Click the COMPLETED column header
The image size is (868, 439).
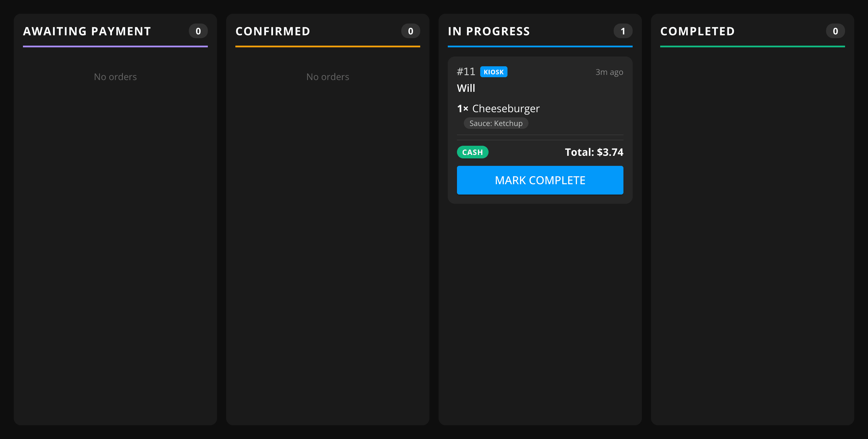pos(697,31)
